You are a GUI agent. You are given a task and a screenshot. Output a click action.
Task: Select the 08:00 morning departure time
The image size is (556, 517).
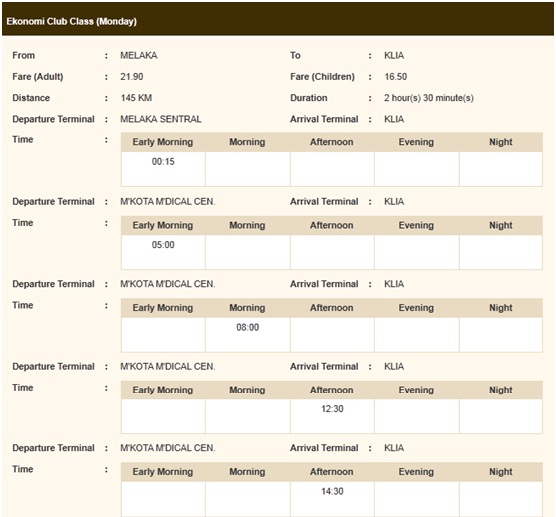click(x=248, y=327)
